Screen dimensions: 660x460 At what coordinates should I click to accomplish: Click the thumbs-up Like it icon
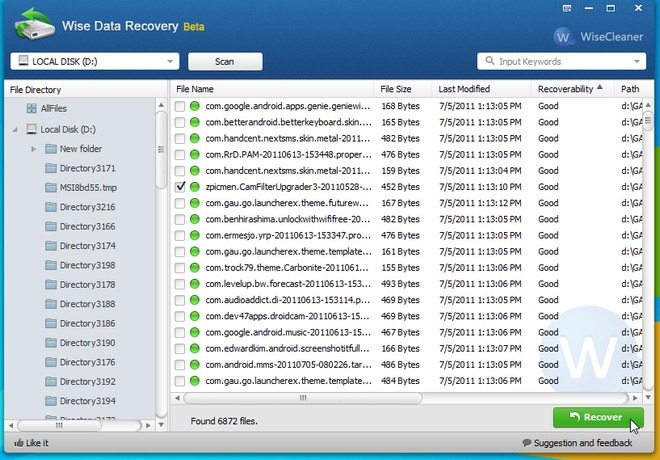19,443
